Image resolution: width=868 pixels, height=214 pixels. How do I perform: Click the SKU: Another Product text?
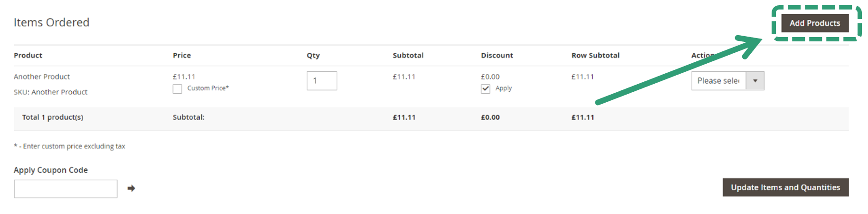tap(50, 92)
